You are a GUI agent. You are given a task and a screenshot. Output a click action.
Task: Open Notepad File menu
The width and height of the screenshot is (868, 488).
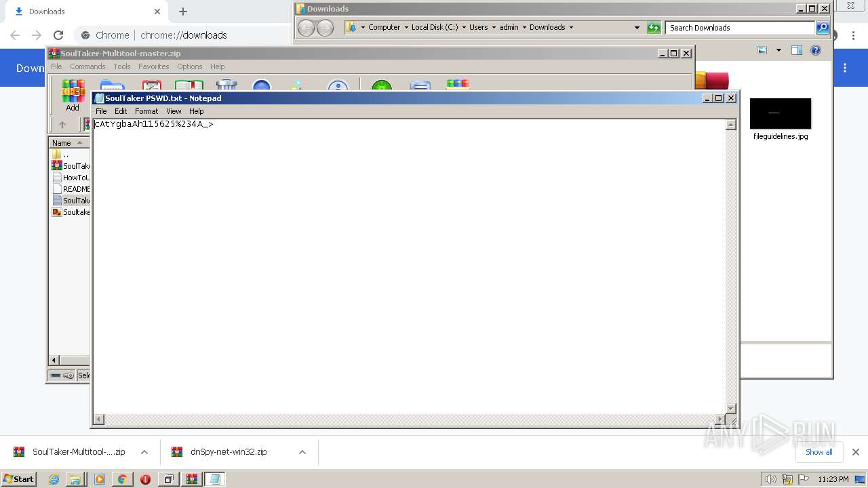[101, 111]
